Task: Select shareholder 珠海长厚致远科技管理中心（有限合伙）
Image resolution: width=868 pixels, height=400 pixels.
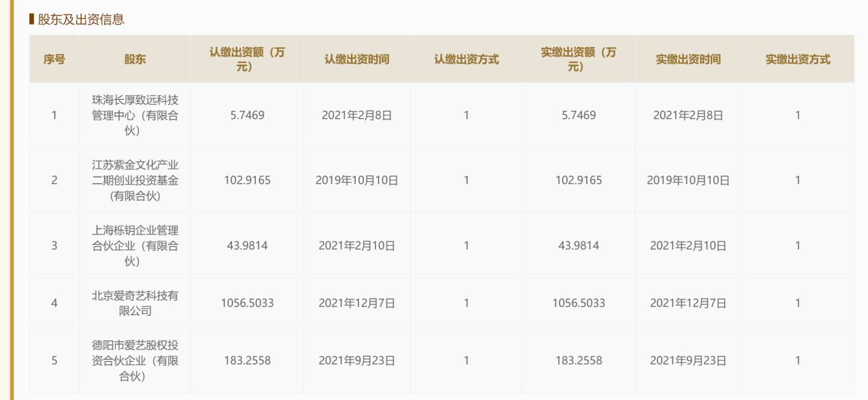Action: click(x=135, y=115)
